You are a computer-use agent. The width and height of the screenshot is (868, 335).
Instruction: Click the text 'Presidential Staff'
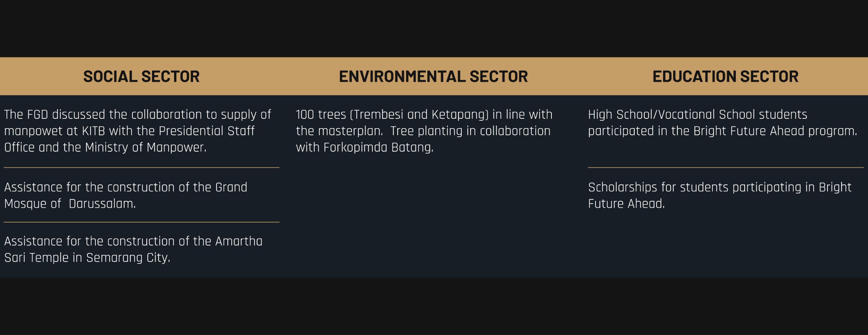click(206, 131)
